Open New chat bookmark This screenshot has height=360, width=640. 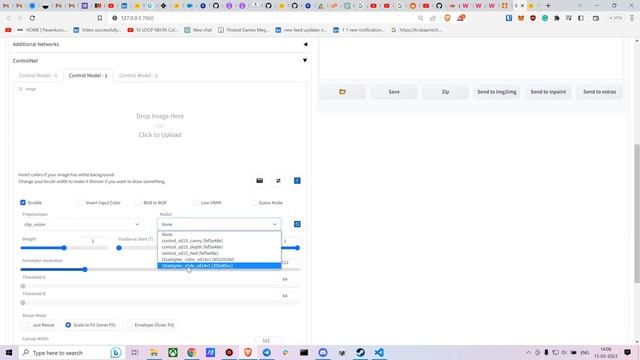click(198, 30)
